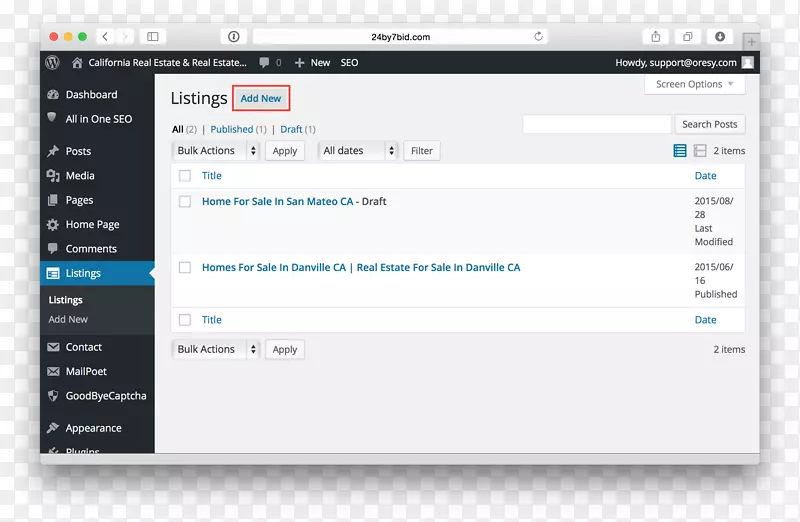Open All in One SEO menu
The height and width of the screenshot is (522, 800).
(x=97, y=119)
